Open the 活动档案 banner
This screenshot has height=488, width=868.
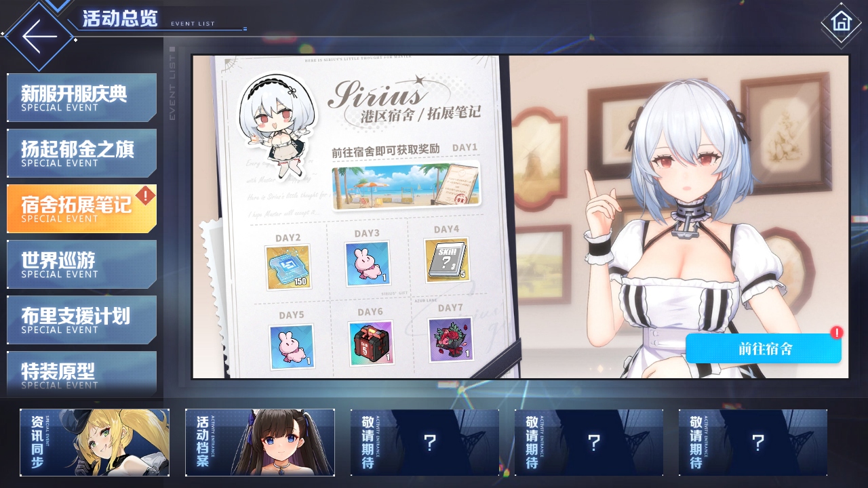point(260,443)
